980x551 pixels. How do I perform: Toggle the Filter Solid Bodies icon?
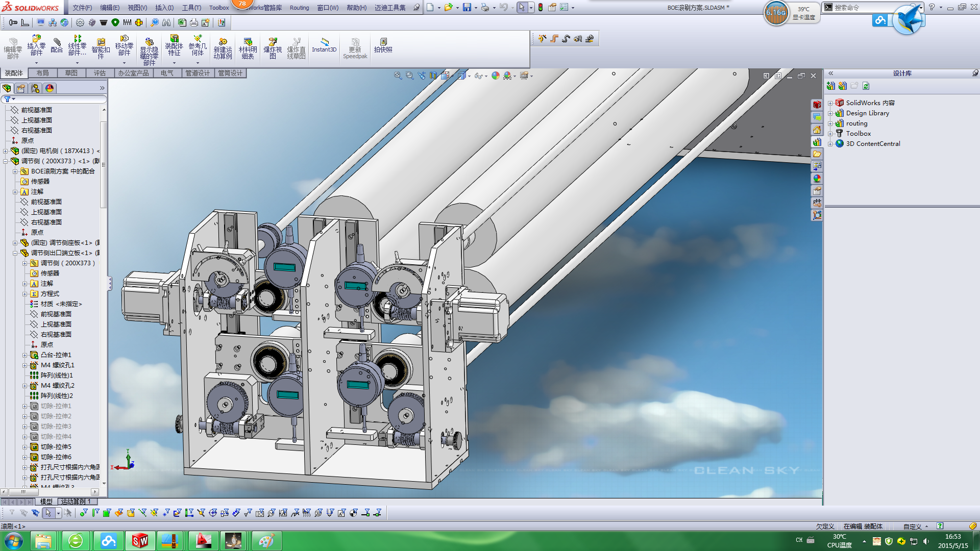(x=131, y=513)
